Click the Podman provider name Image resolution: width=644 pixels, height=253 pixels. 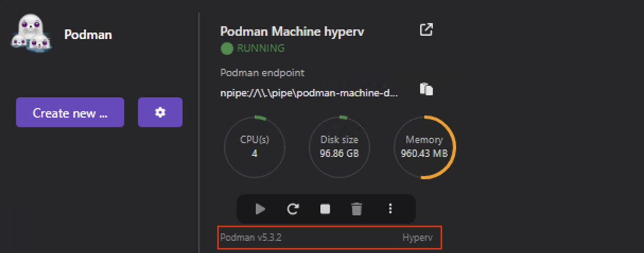tap(88, 35)
